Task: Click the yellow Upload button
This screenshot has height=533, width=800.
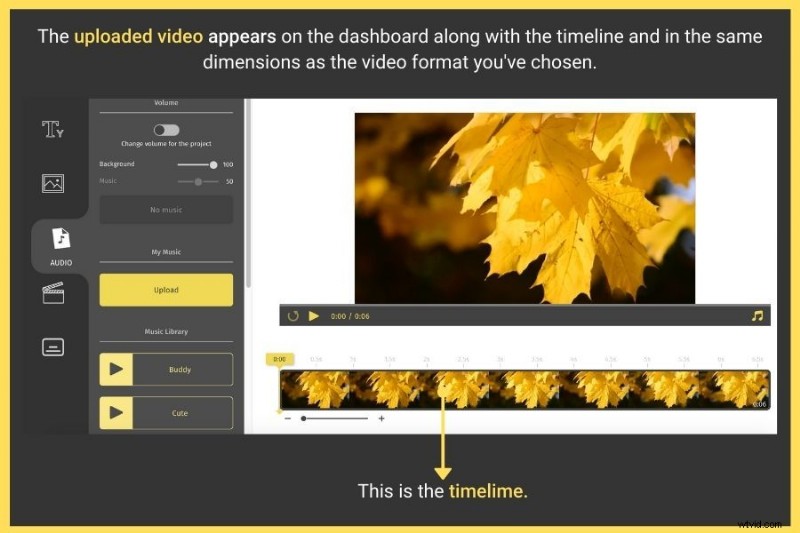Action: click(166, 290)
